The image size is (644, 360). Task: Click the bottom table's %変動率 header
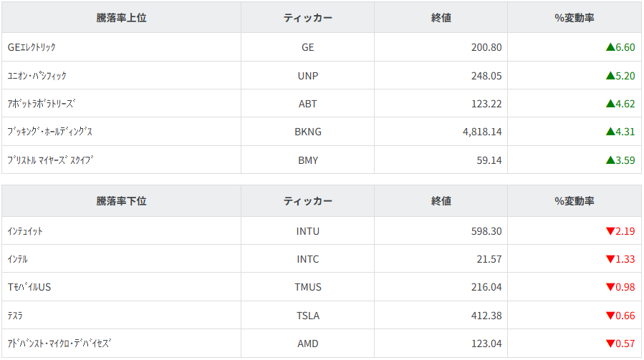(574, 201)
